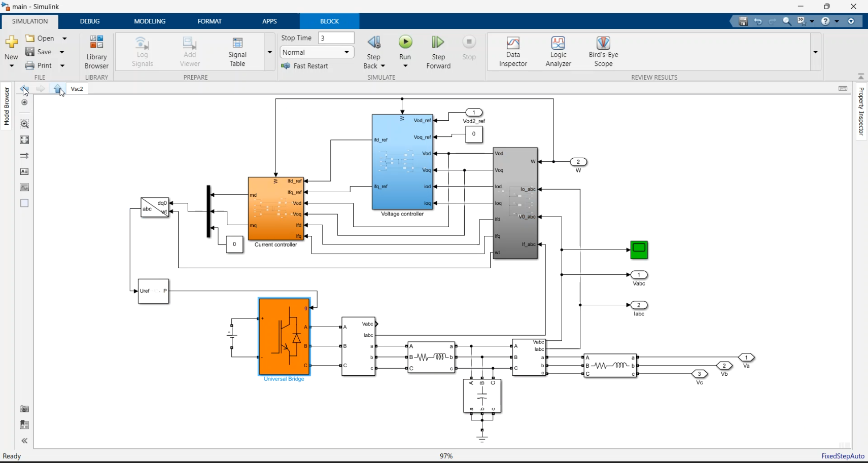Expand the Prepare gallery dropdown

click(x=269, y=52)
